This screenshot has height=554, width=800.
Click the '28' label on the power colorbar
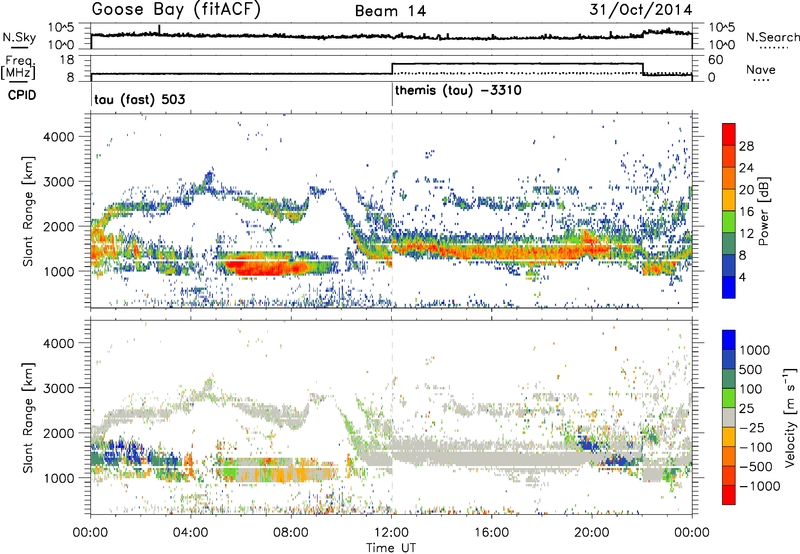click(x=746, y=146)
